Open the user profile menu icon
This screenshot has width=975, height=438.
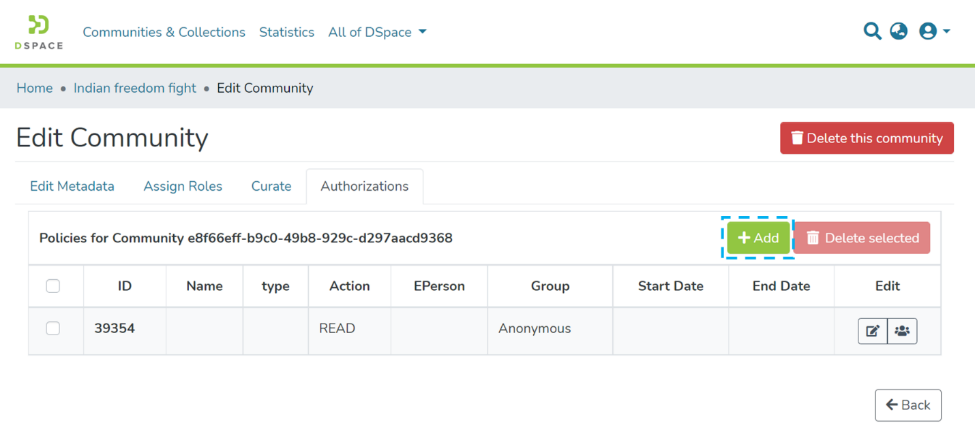pyautogui.click(x=933, y=31)
